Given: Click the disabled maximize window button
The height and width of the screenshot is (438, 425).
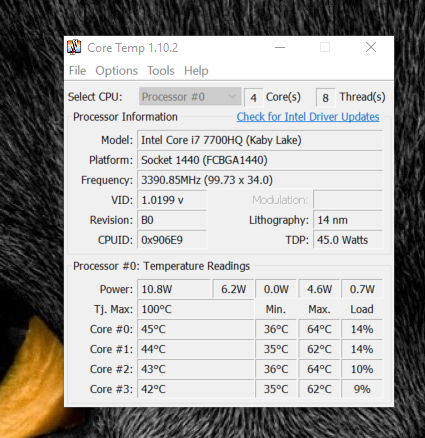Looking at the screenshot, I should tap(325, 47).
